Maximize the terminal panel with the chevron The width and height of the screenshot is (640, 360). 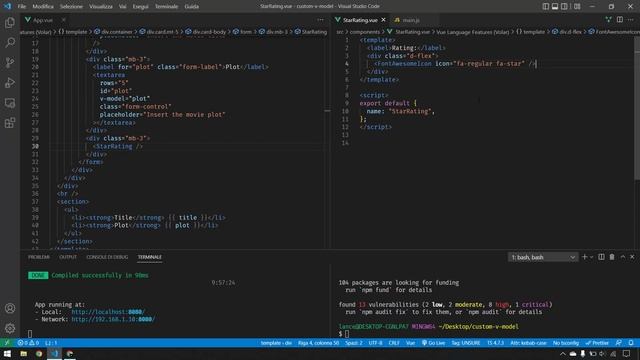point(623,257)
